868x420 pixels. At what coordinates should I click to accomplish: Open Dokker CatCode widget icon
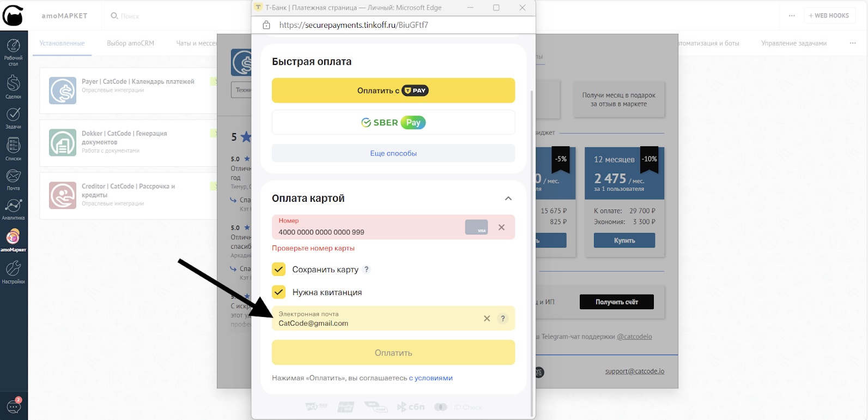[63, 142]
